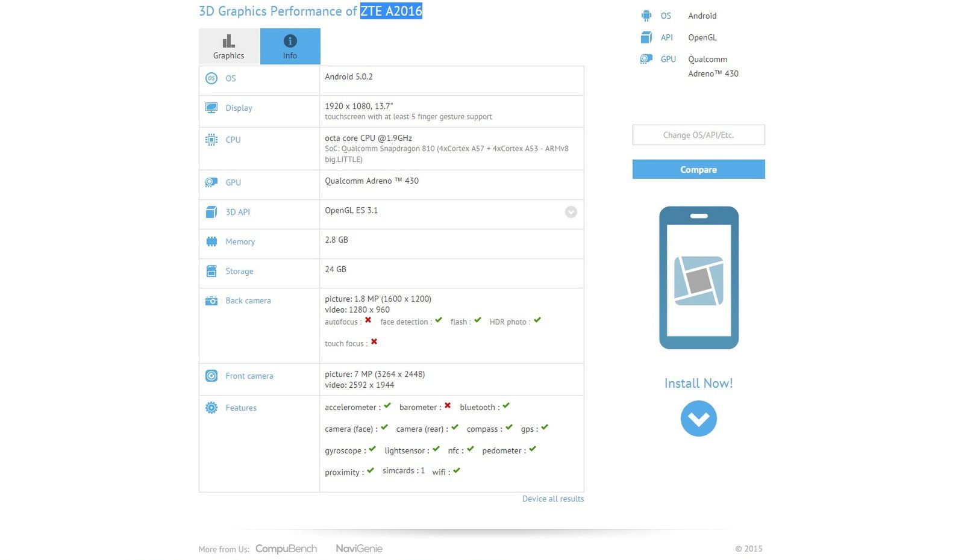The height and width of the screenshot is (560, 976).
Task: Click the Back camera label
Action: tap(248, 301)
